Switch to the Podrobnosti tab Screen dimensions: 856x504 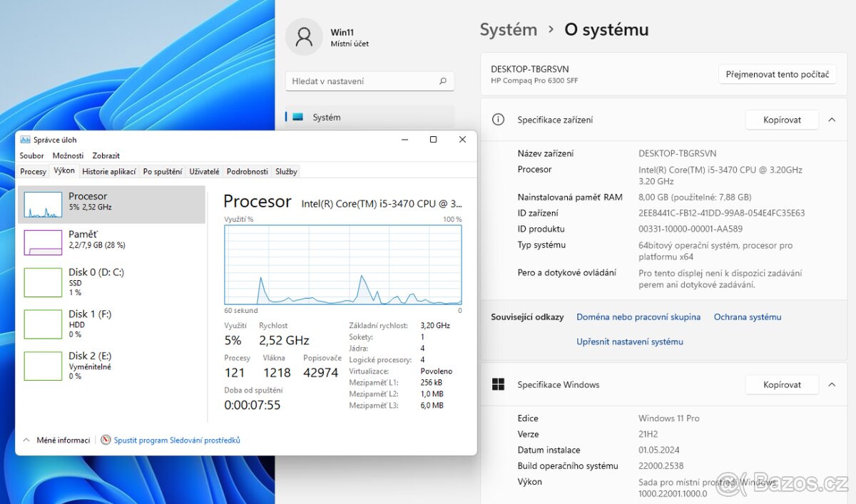(x=248, y=172)
